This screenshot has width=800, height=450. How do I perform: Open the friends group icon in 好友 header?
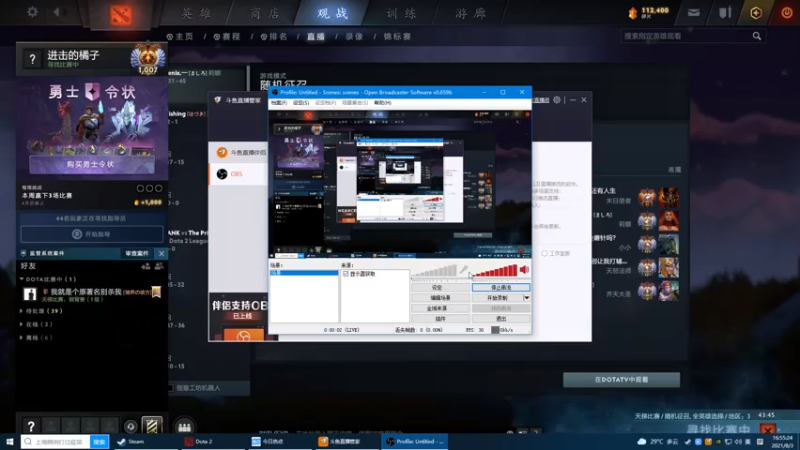(x=159, y=266)
